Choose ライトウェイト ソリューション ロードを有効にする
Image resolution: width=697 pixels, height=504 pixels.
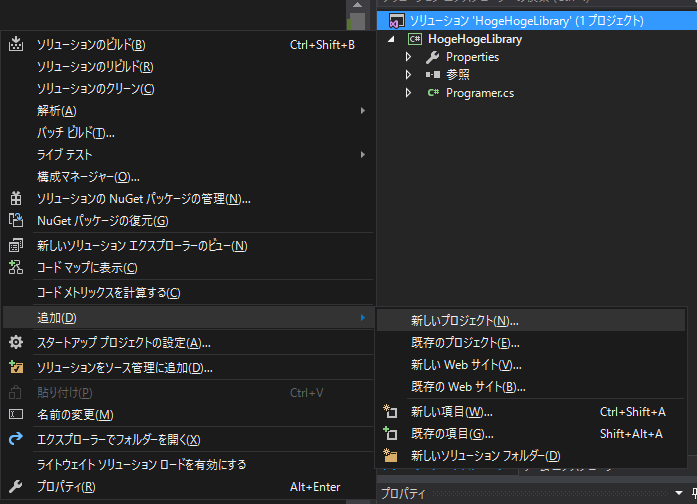click(188, 464)
